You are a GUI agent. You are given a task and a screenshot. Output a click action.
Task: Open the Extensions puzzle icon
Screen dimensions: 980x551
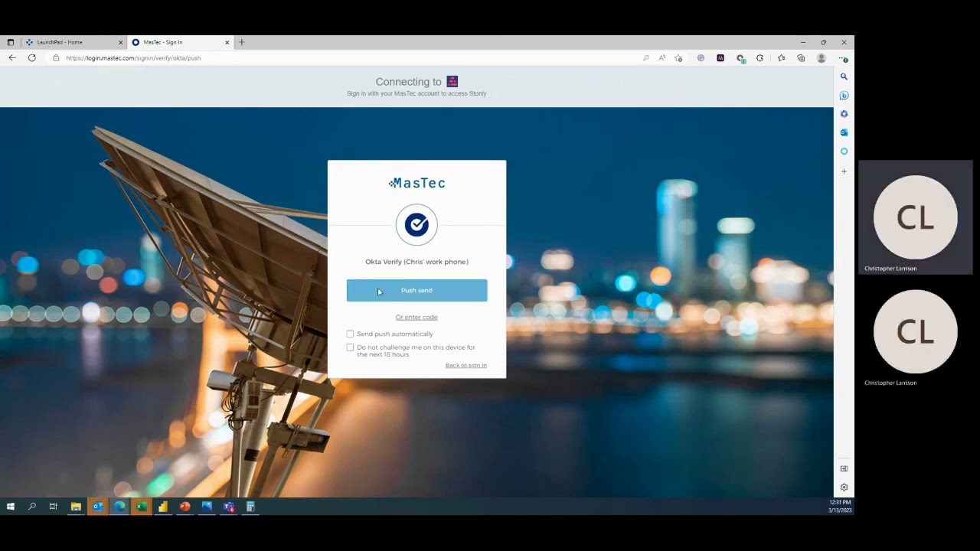tap(759, 58)
